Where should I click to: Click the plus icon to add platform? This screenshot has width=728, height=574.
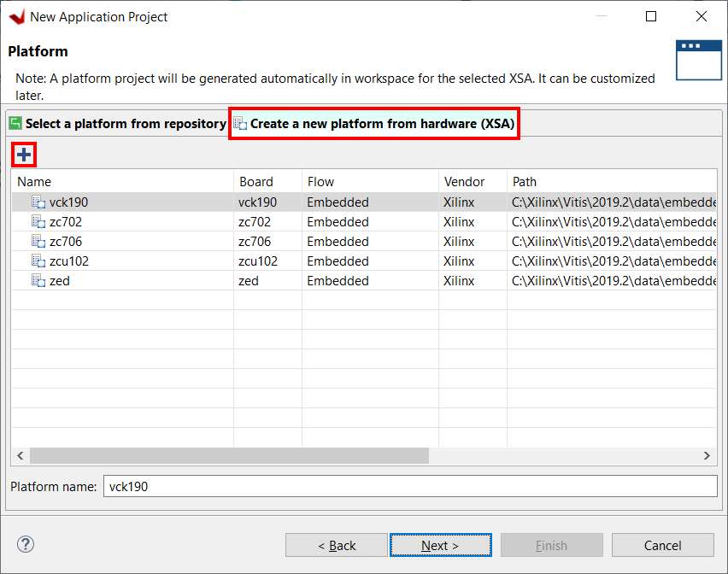pos(24,155)
